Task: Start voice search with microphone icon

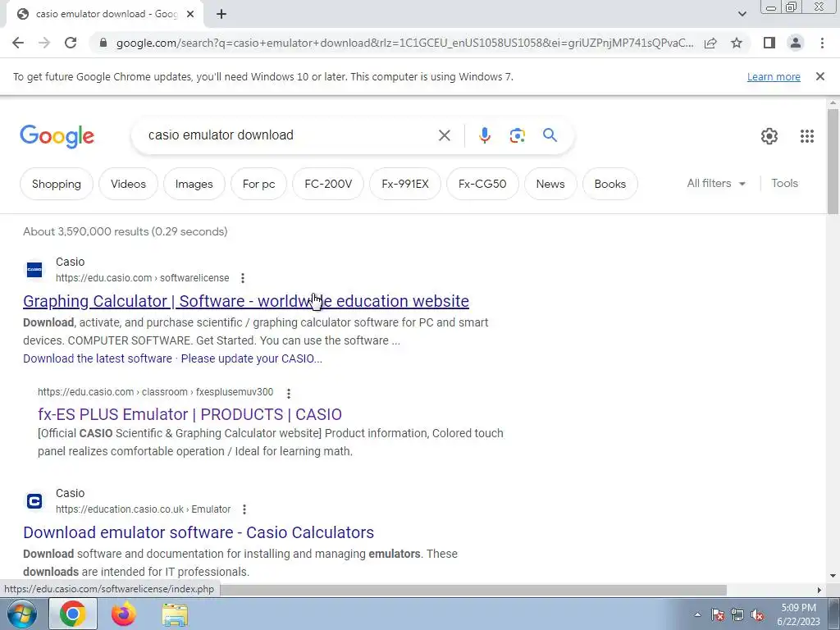Action: click(x=484, y=135)
